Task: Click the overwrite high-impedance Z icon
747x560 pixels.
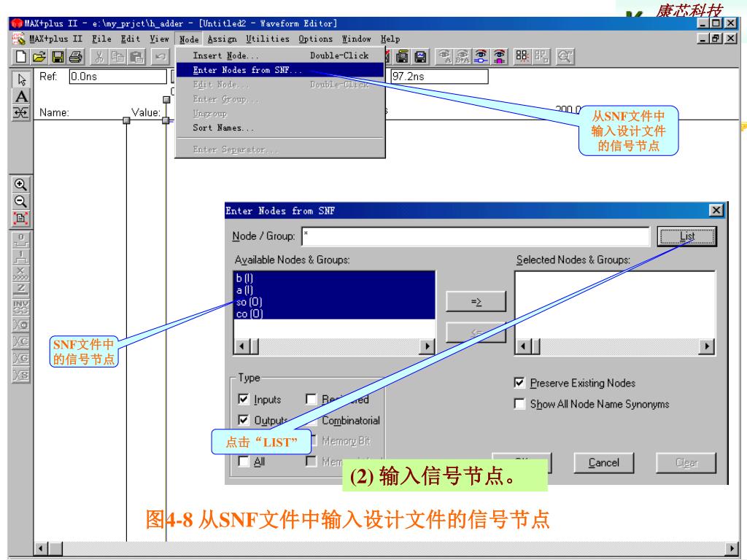Action: click(20, 290)
